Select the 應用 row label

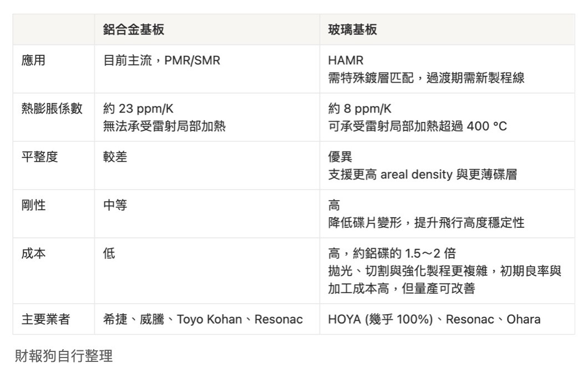[33, 60]
